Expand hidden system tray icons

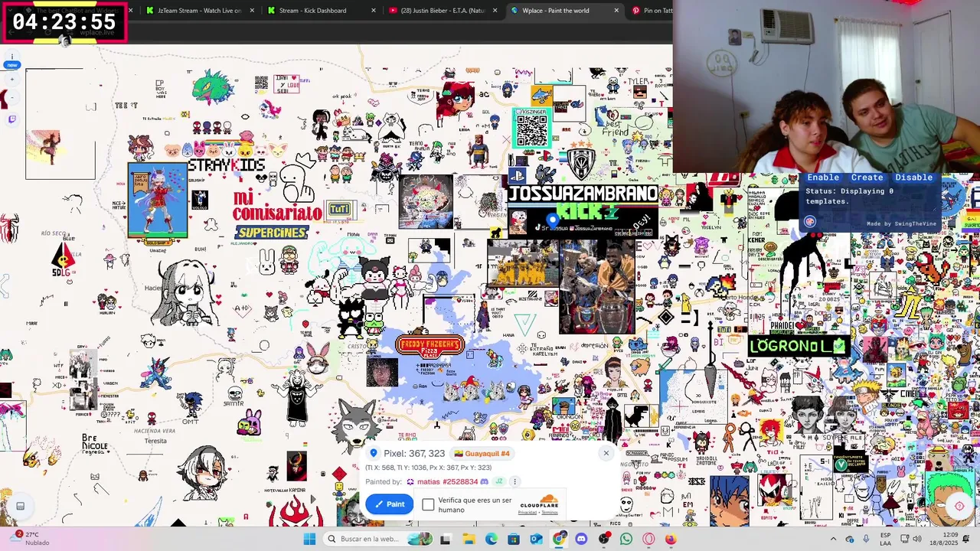point(833,539)
